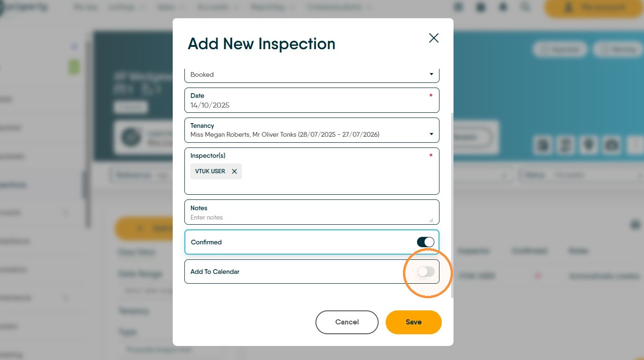644x360 pixels.
Task: Click the settings gear icon above the inspections table
Action: point(636,225)
